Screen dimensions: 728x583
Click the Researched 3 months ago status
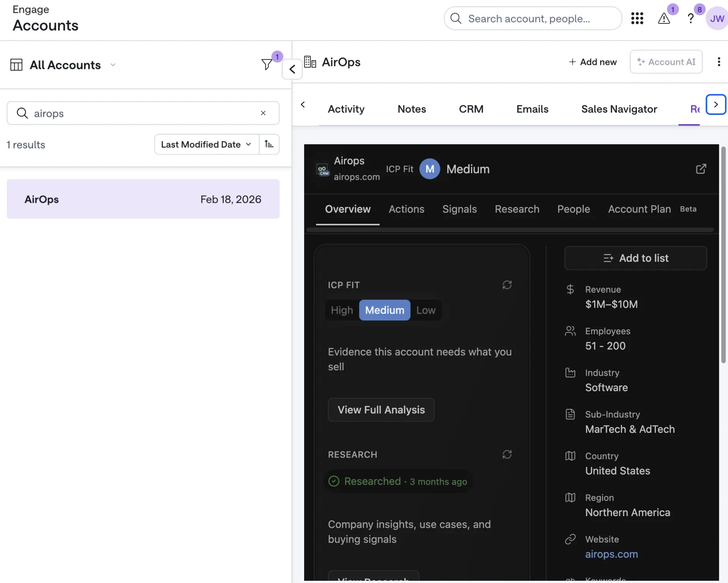pos(398,481)
